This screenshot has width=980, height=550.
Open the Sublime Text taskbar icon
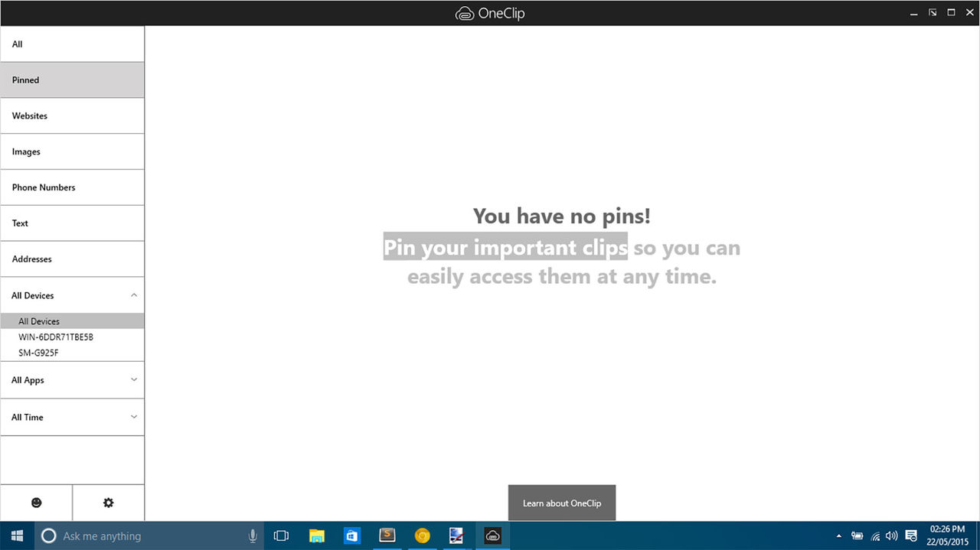(387, 536)
